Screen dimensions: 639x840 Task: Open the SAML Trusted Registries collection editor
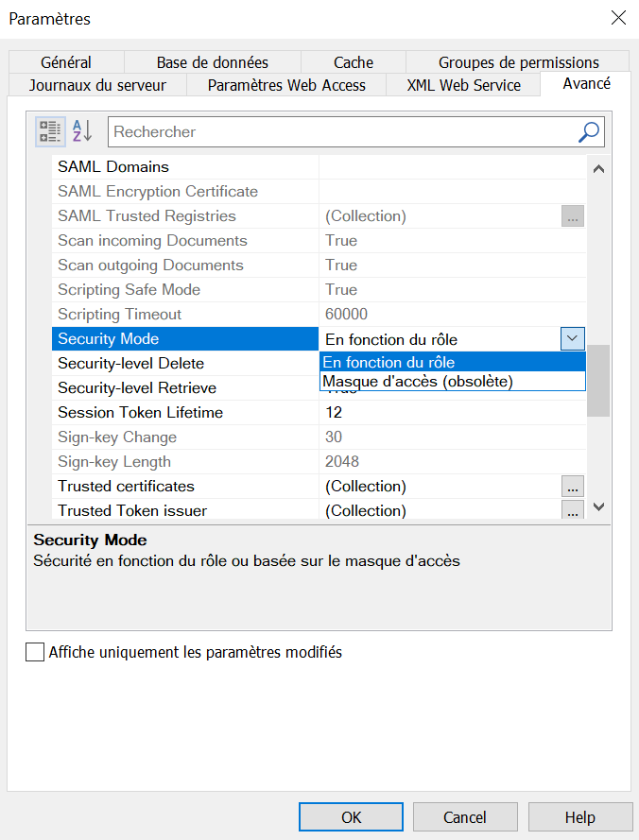click(575, 215)
